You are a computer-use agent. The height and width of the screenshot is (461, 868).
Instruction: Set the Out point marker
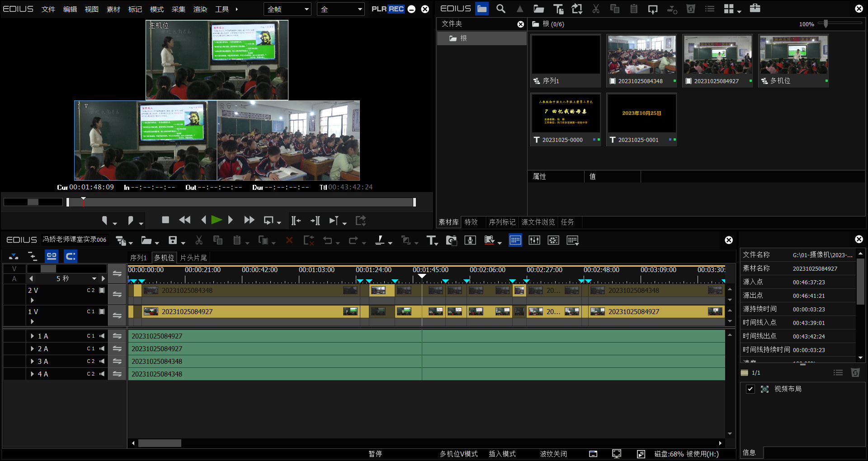[x=131, y=220]
